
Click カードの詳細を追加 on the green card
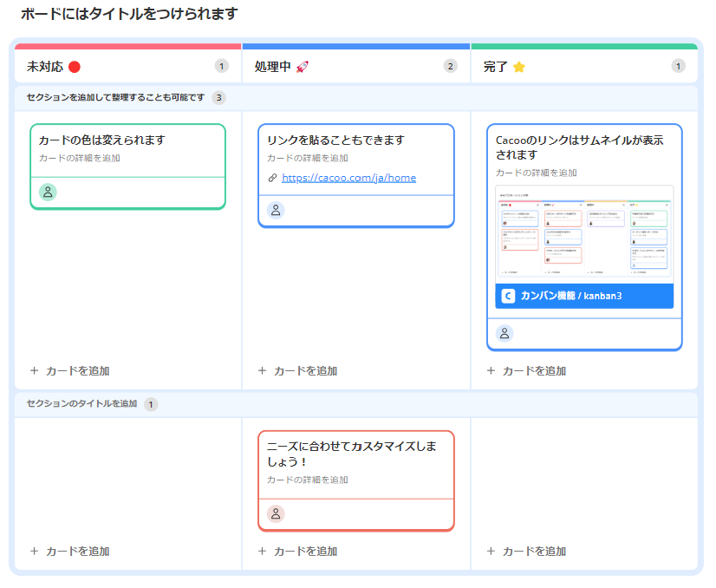(x=80, y=158)
